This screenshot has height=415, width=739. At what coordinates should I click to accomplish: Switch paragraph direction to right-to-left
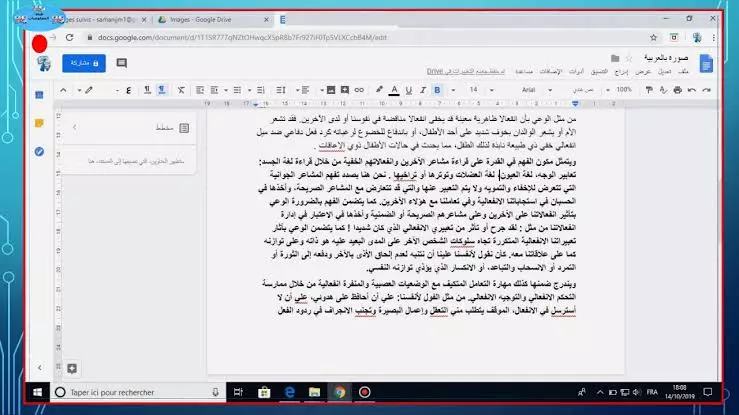click(162, 90)
